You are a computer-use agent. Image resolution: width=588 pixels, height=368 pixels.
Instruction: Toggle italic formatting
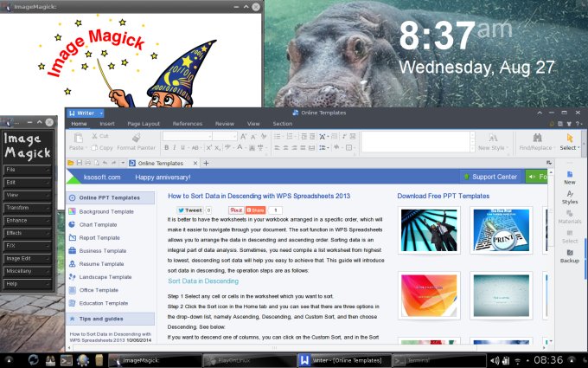point(175,148)
